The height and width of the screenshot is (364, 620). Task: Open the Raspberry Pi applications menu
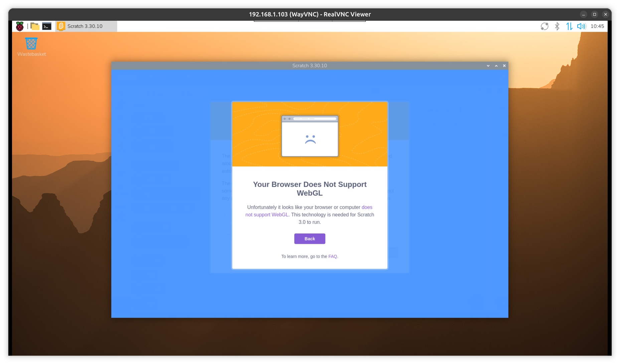pyautogui.click(x=20, y=26)
